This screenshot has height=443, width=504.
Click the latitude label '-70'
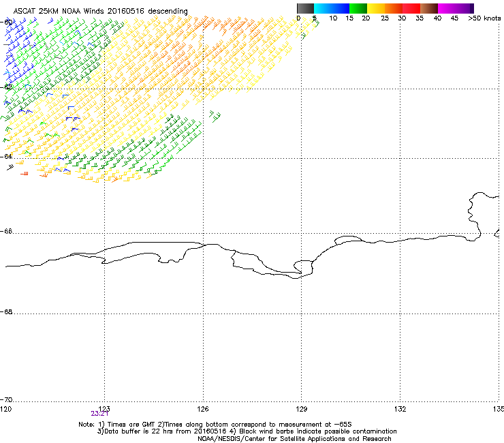(x=6, y=399)
